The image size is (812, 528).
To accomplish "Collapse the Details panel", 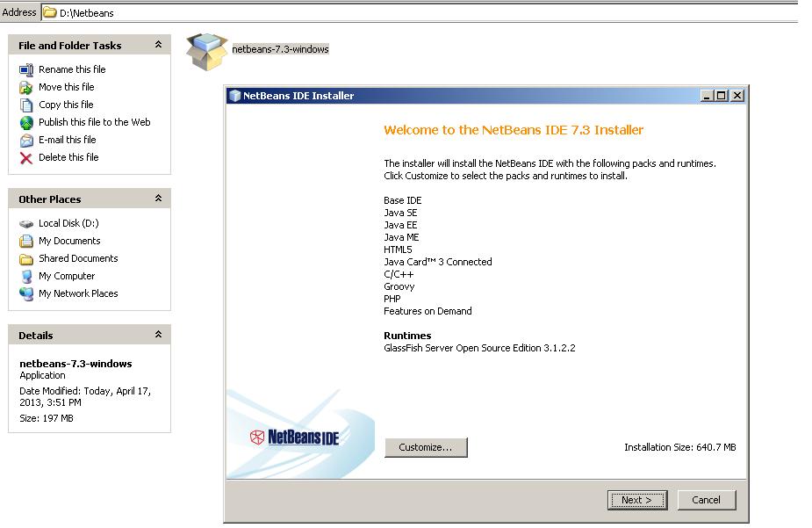I will click(160, 335).
